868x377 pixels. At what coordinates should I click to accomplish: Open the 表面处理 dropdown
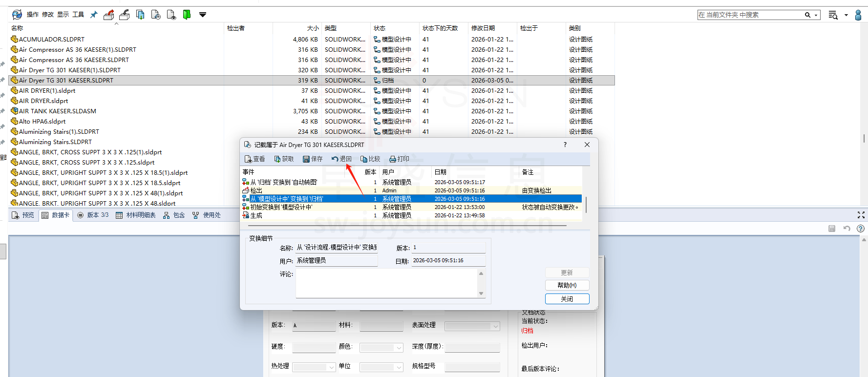tap(496, 326)
